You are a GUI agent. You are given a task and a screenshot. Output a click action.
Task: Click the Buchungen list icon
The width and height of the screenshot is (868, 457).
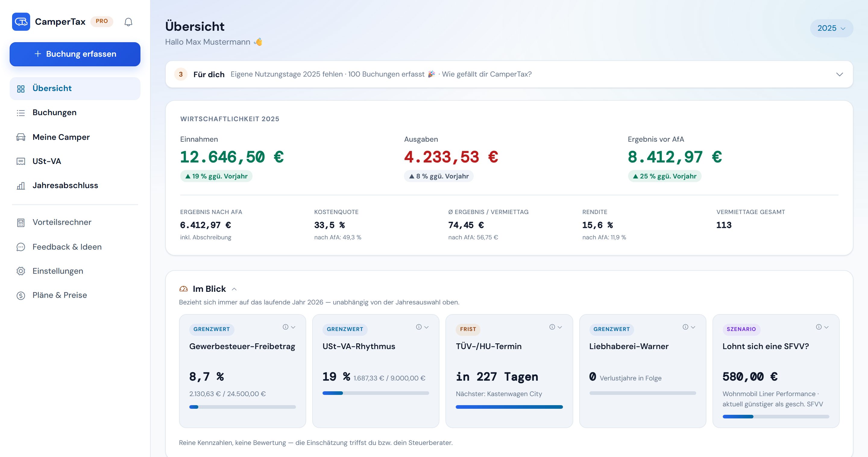tap(21, 113)
